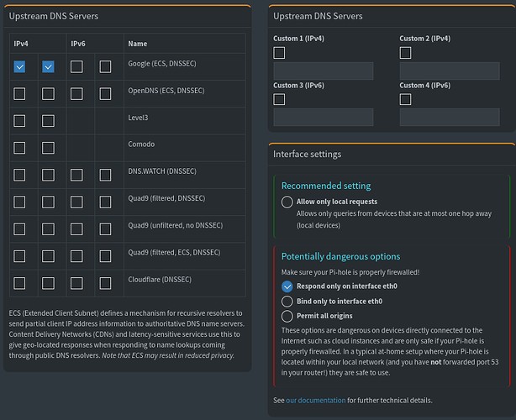The height and width of the screenshot is (420, 516).
Task: Check first IPv4 box for DNS.WATCH
Action: (x=19, y=175)
